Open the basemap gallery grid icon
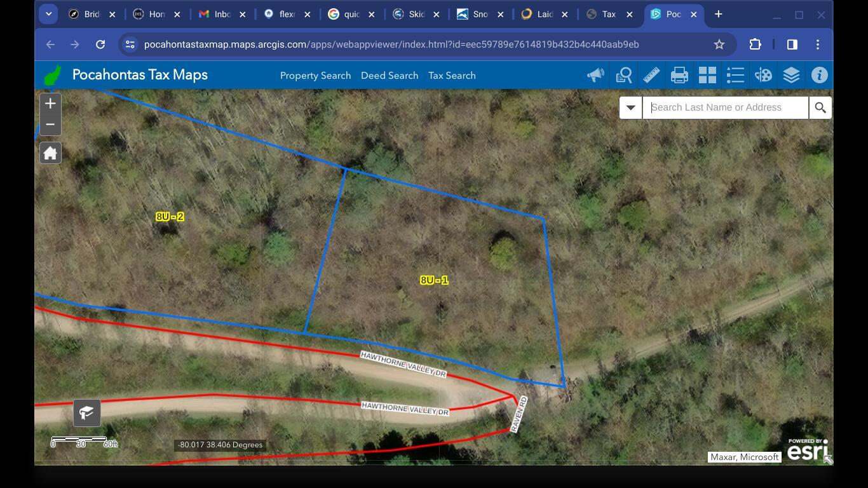 (707, 76)
